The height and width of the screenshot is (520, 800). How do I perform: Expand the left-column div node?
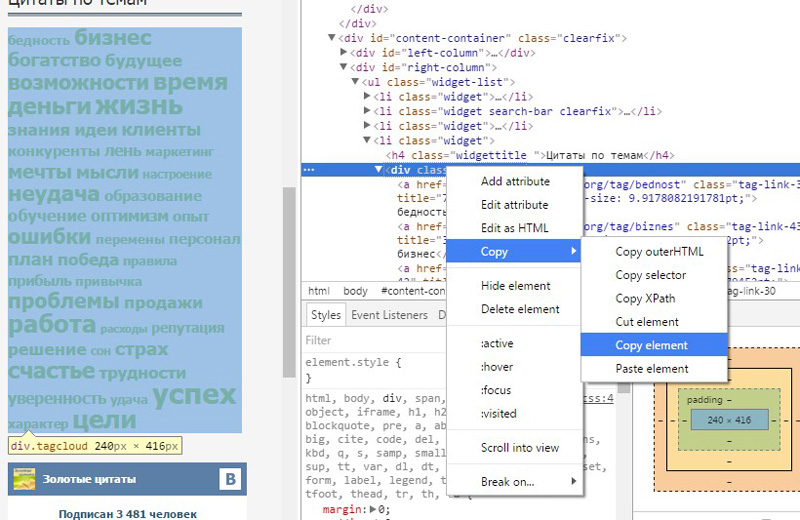tap(345, 52)
